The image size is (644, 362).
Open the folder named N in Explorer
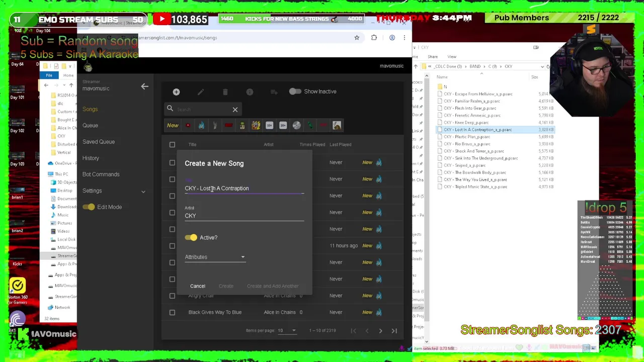[x=445, y=87]
